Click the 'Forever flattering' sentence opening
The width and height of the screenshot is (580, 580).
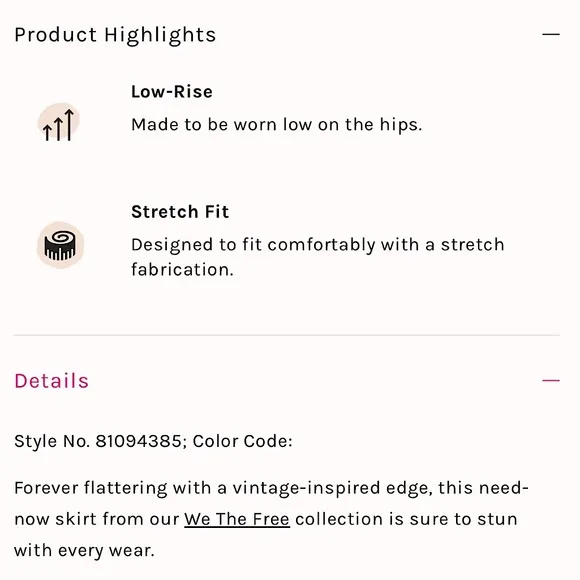[91, 488]
